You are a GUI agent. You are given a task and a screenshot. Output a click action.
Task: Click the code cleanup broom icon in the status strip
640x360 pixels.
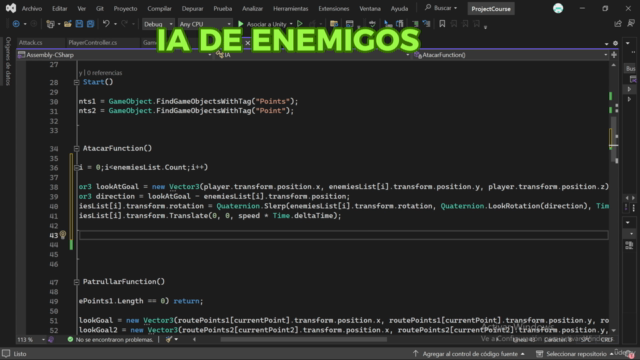pos(169,340)
